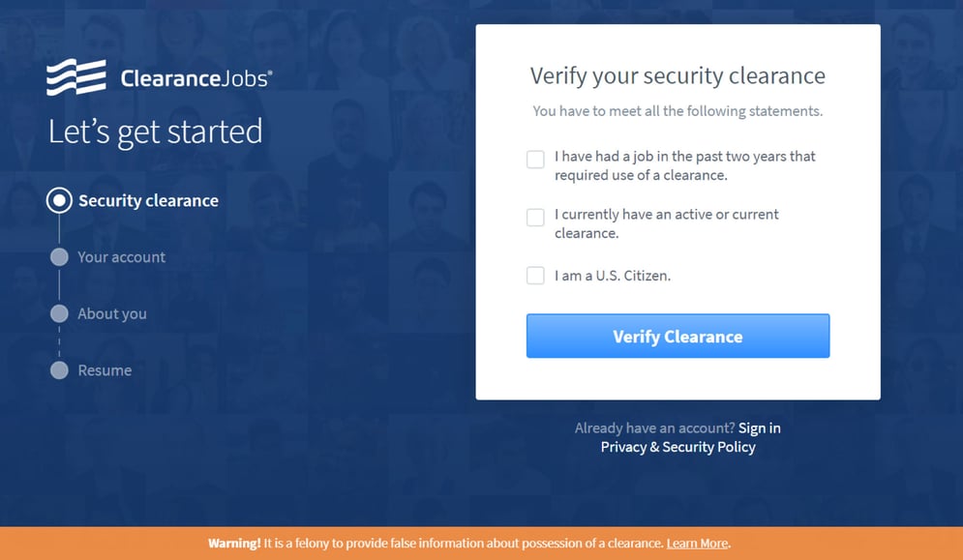Click the About you step label
Screen dimensions: 963x560
point(111,313)
